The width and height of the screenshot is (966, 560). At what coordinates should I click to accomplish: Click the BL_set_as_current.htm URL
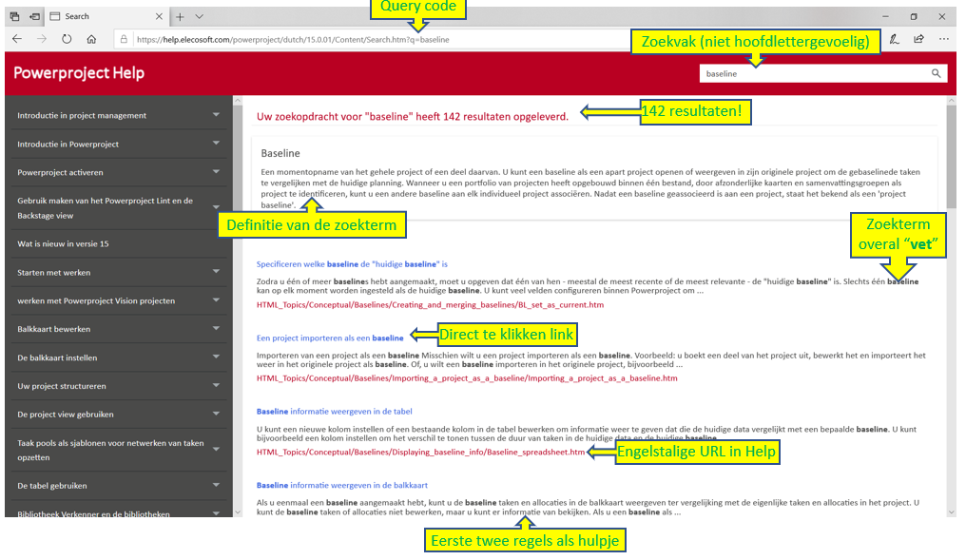(430, 305)
